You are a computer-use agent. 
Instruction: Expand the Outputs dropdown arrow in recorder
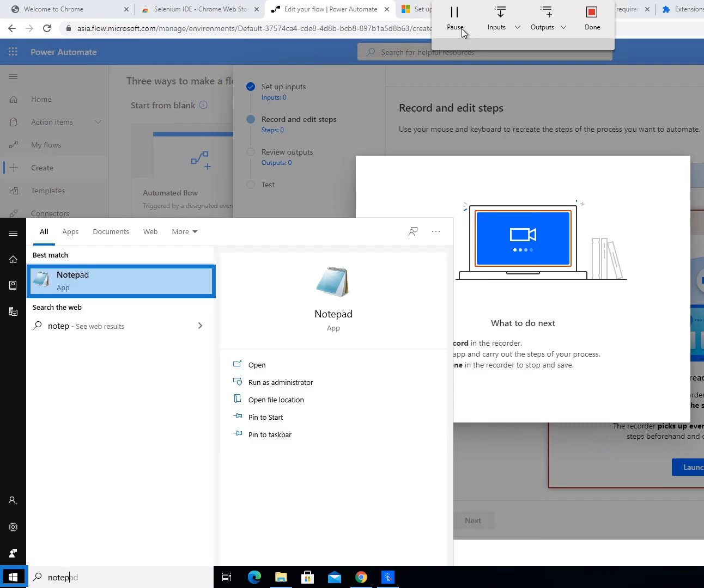[x=563, y=27]
